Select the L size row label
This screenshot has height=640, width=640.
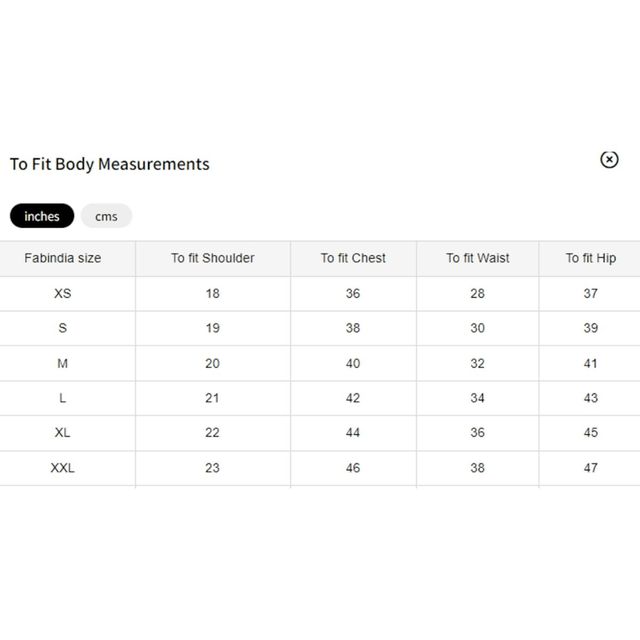coord(62,398)
